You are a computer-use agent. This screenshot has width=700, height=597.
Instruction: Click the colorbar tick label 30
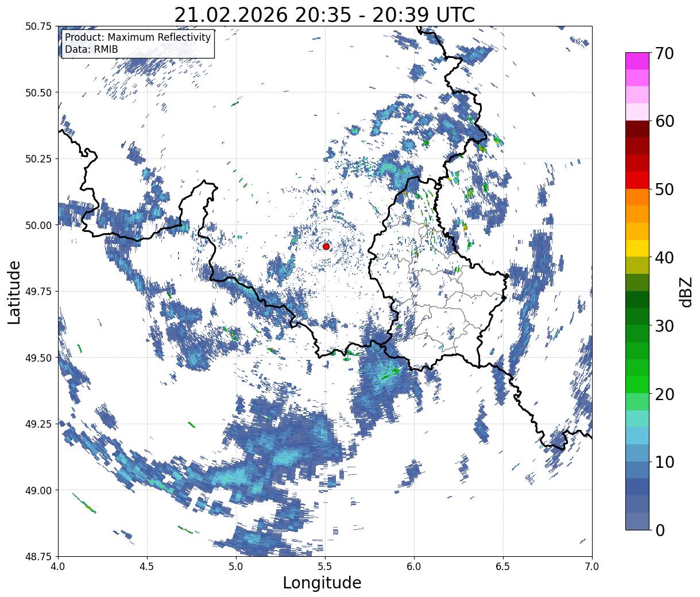[x=663, y=325]
